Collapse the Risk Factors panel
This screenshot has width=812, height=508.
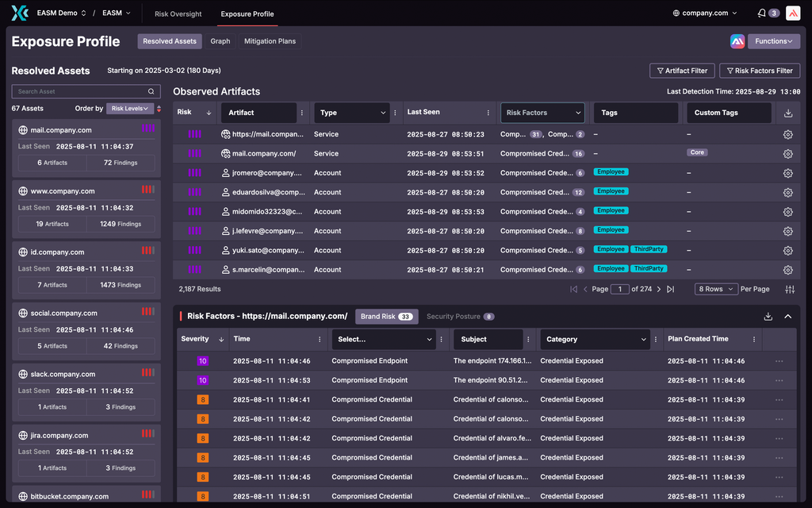(x=787, y=317)
